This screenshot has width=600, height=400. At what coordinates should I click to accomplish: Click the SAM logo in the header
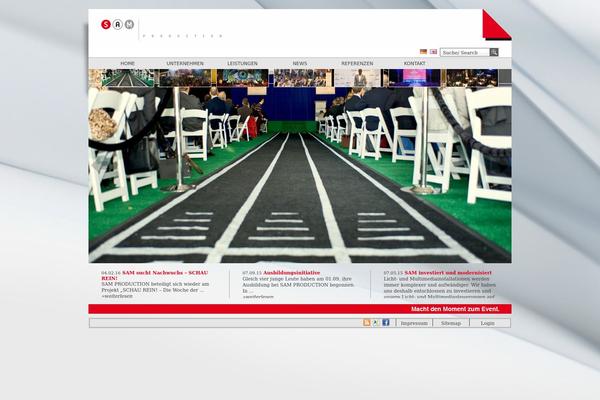click(117, 24)
